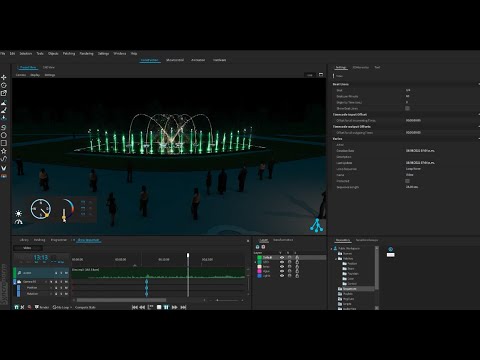
Task: Click the Video button above timecode
Action: [28, 248]
